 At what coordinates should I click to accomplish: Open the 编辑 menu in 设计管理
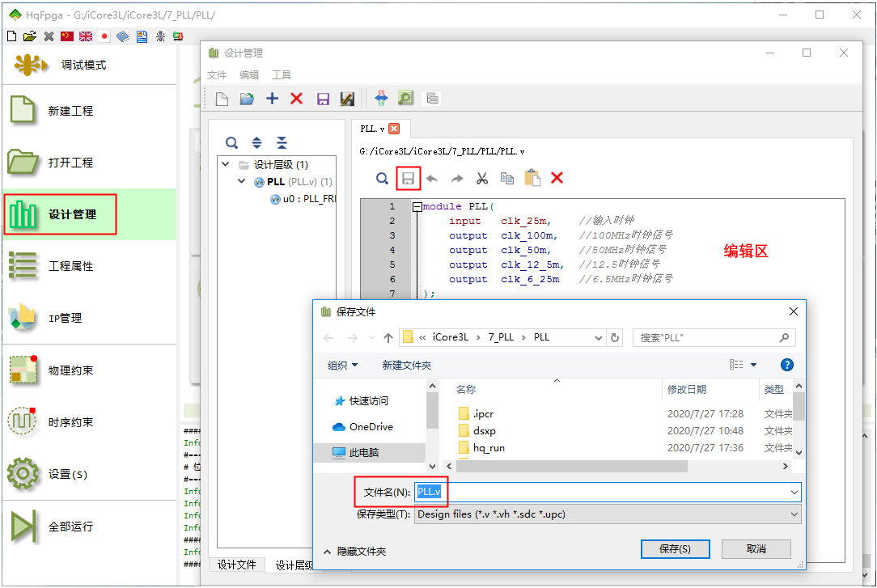(249, 75)
